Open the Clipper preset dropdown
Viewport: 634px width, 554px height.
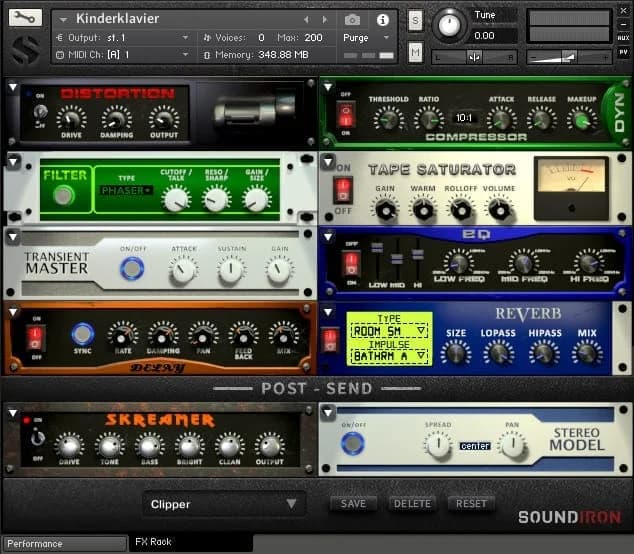pos(223,504)
